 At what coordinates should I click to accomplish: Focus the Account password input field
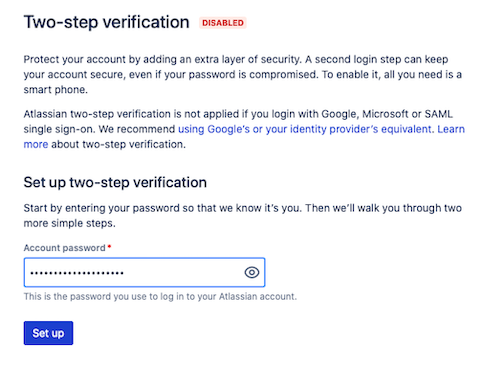[x=144, y=272]
